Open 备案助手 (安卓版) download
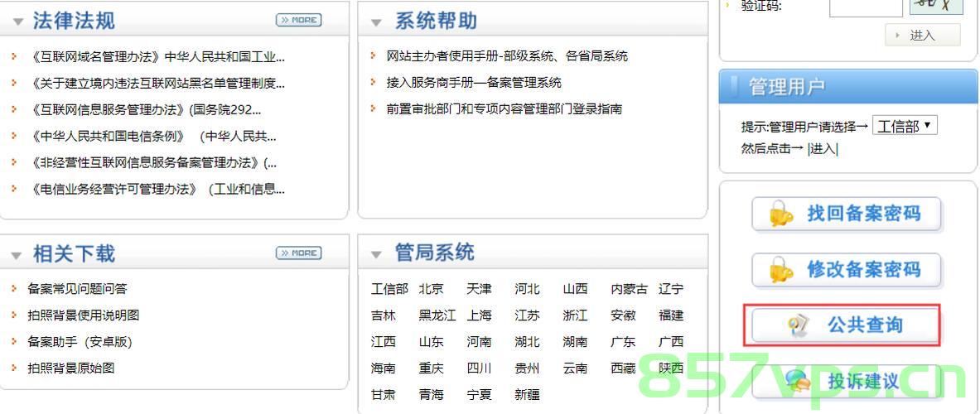 (x=80, y=342)
